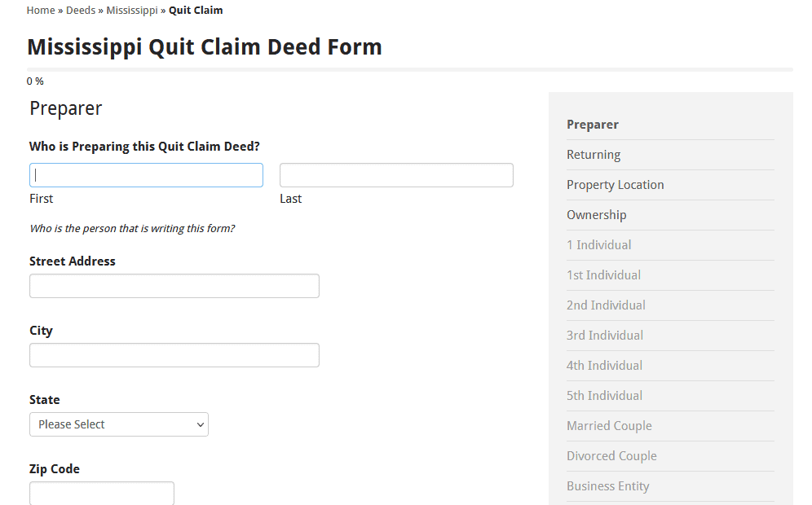Open the Deeds breadcrumb link
The width and height of the screenshot is (812, 505).
point(81,10)
